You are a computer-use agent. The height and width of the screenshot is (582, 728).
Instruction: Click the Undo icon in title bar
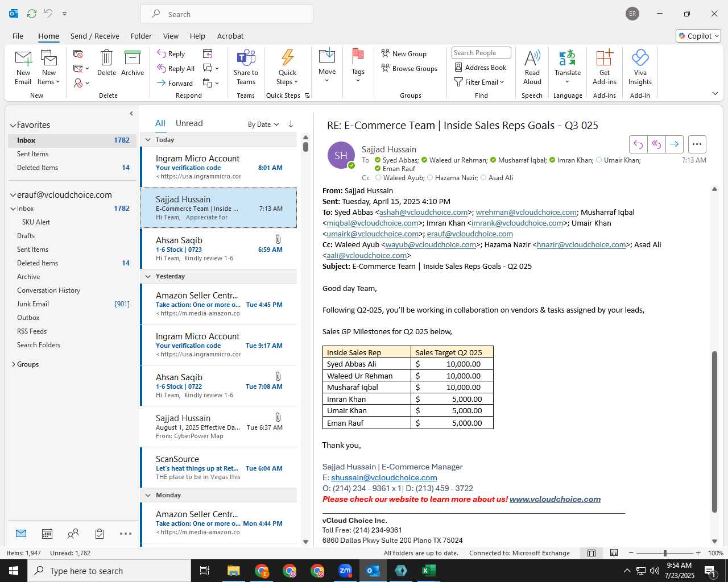pos(48,13)
